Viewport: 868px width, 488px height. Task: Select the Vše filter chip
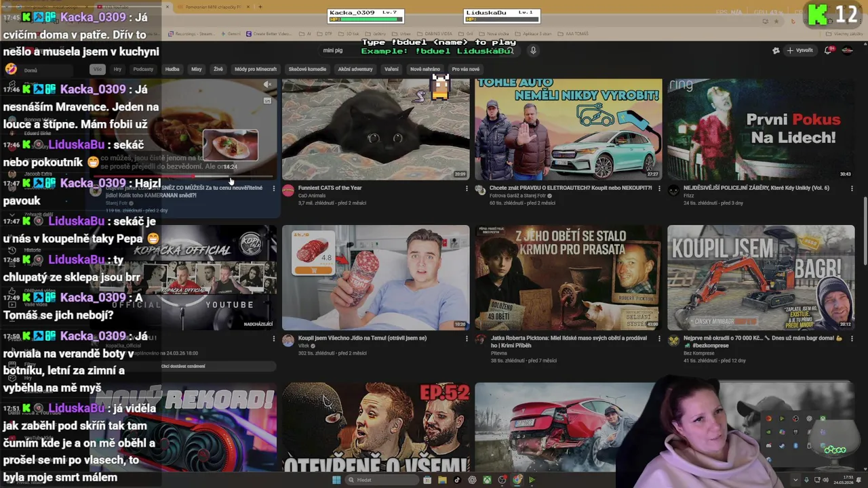(x=98, y=69)
